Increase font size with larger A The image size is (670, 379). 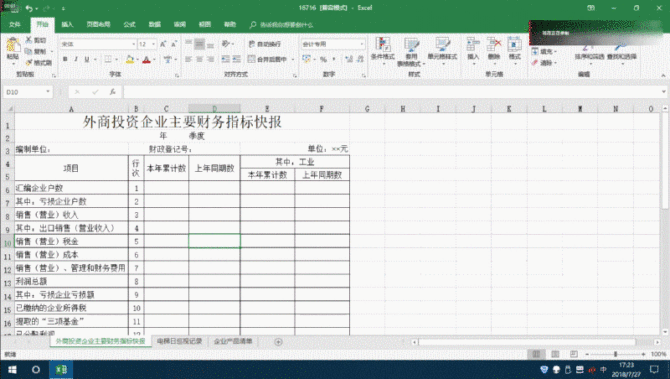coord(163,44)
